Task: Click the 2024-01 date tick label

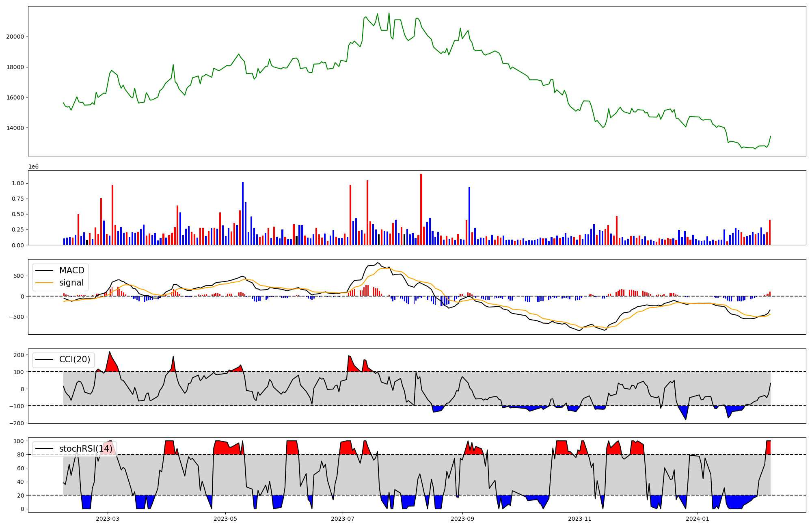Action: [698, 519]
